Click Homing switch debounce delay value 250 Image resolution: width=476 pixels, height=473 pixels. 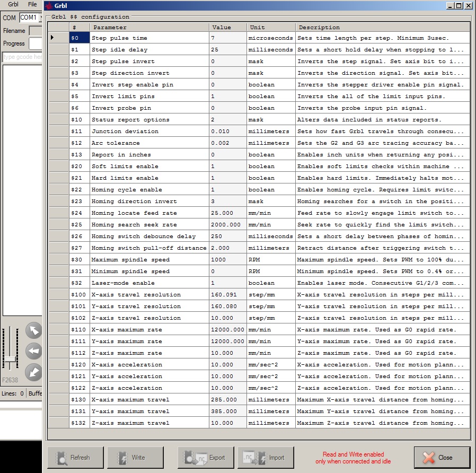228,236
